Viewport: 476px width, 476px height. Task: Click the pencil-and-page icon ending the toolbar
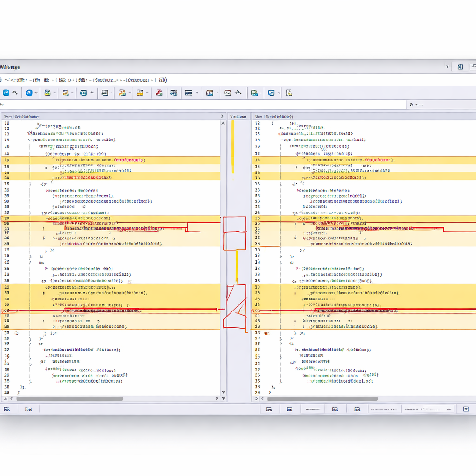coord(289,93)
